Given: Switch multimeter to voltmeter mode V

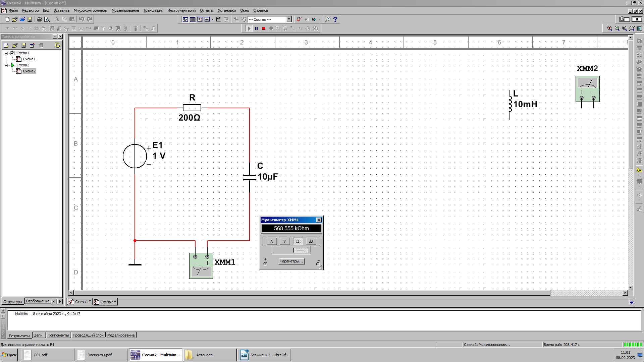Looking at the screenshot, I should click(x=285, y=241).
